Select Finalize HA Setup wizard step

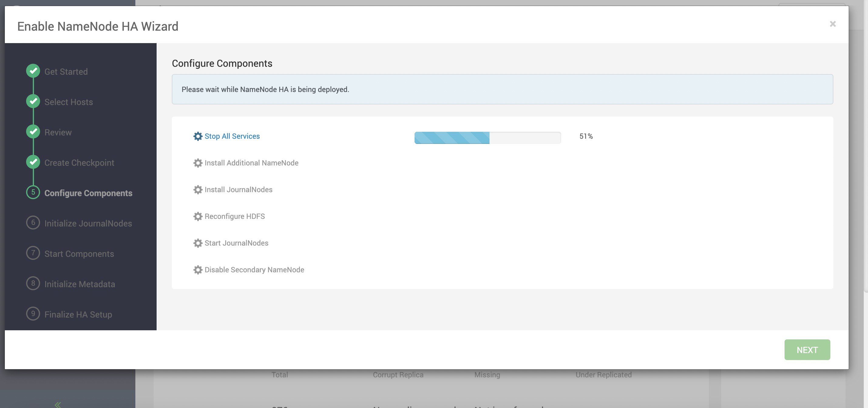[x=78, y=314]
